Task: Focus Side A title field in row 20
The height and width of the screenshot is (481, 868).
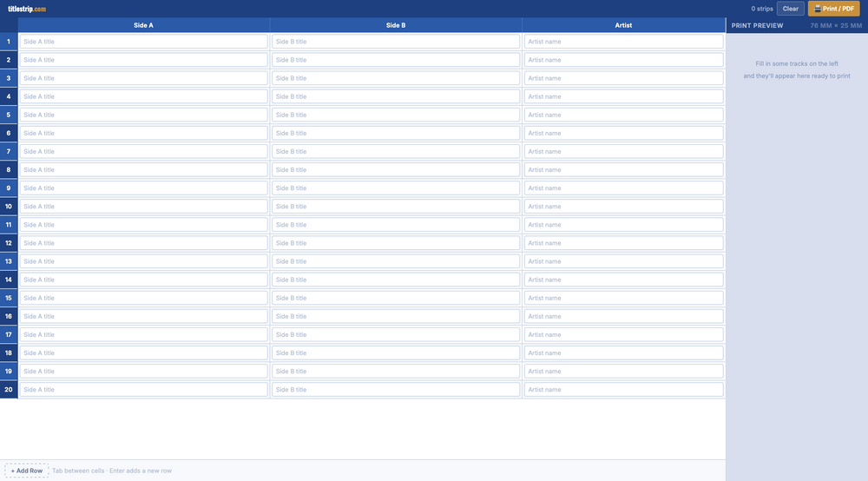Action: point(143,389)
